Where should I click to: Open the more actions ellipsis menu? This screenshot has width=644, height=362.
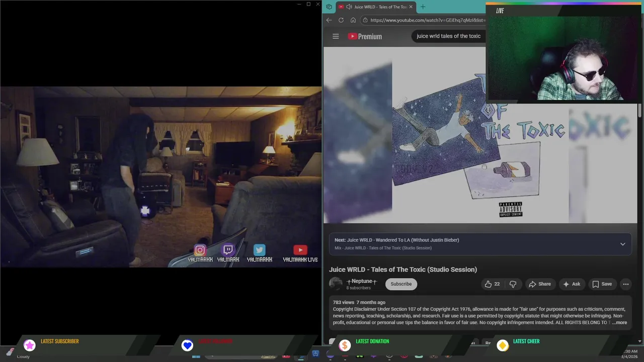click(626, 284)
